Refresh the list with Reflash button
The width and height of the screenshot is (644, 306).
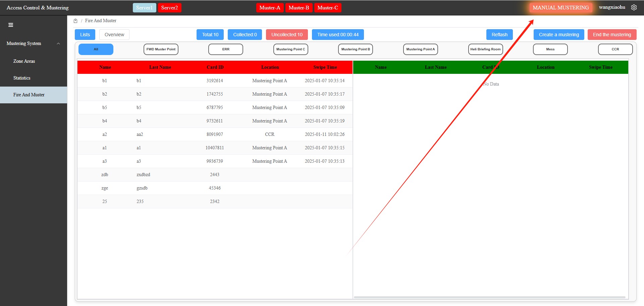tap(499, 35)
